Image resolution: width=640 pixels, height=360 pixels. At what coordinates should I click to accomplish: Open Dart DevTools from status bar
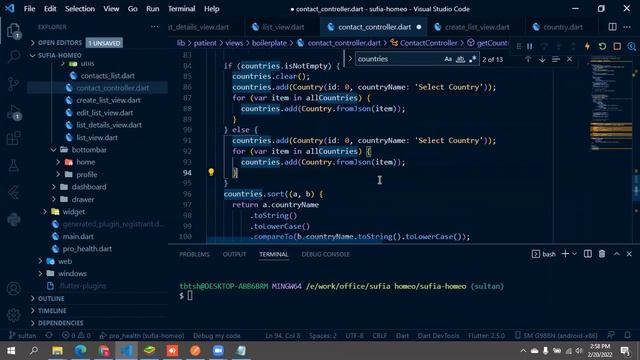coord(438,336)
